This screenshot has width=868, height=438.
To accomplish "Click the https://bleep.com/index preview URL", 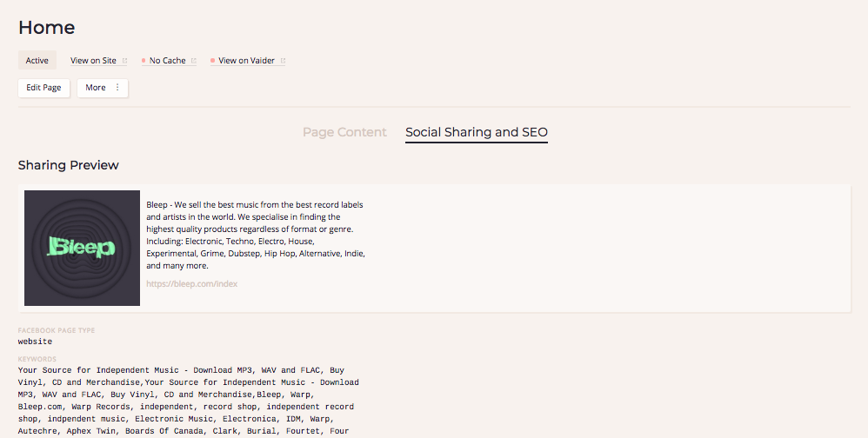I will point(191,284).
